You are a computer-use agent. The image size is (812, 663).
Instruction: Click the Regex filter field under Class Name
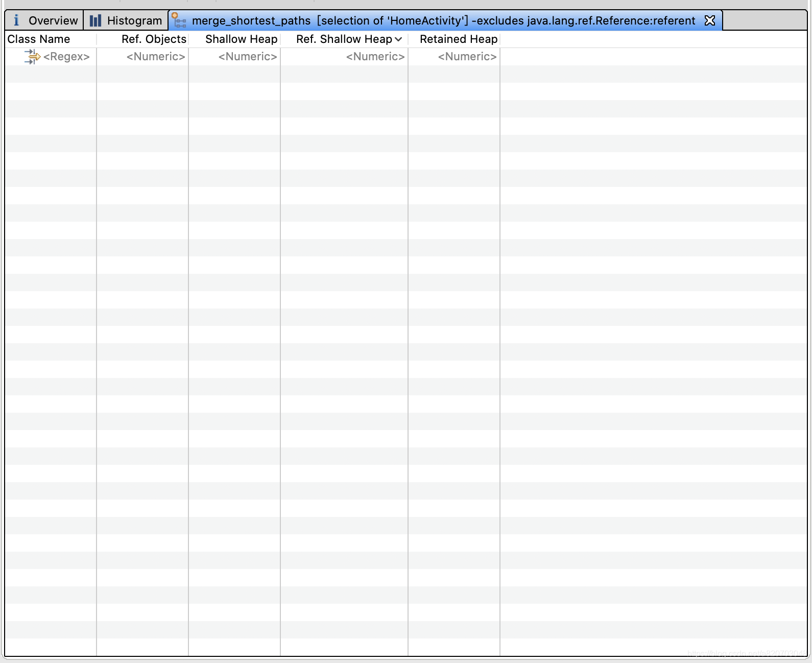66,57
